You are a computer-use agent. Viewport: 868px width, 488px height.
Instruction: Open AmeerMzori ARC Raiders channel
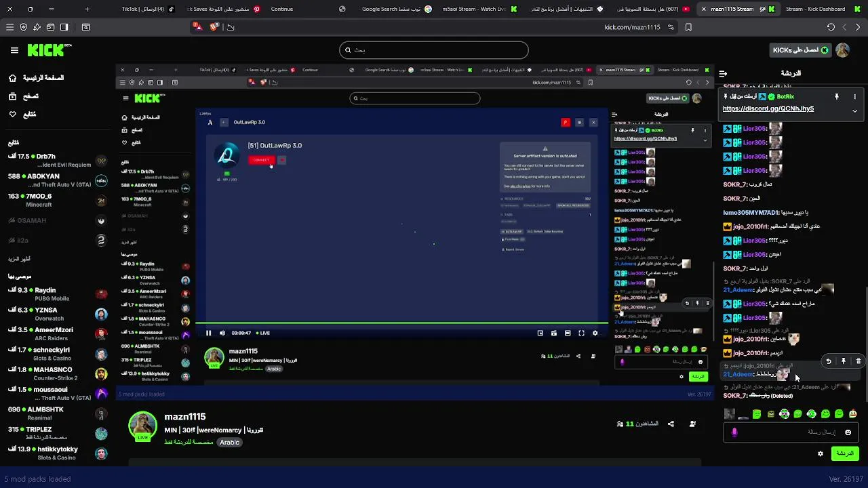[58, 333]
